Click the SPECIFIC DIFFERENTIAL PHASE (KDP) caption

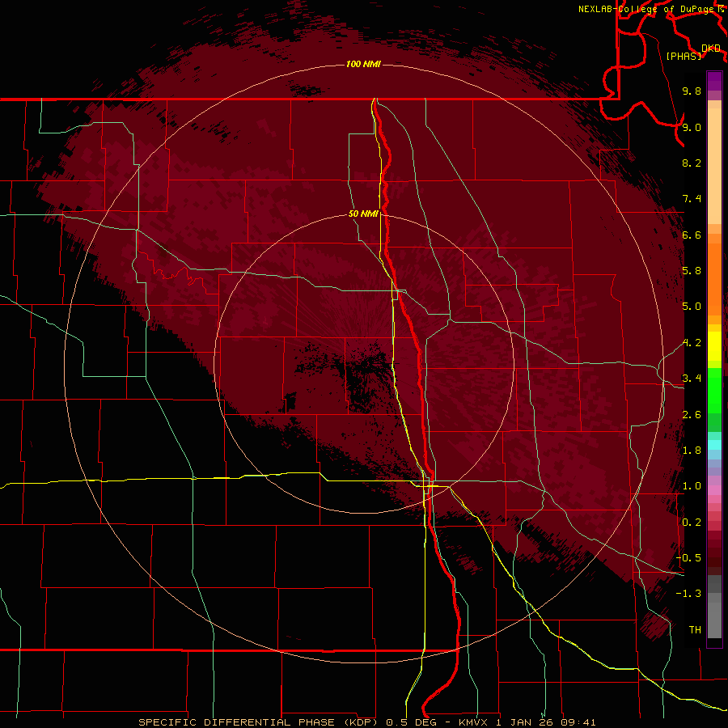pos(260,722)
